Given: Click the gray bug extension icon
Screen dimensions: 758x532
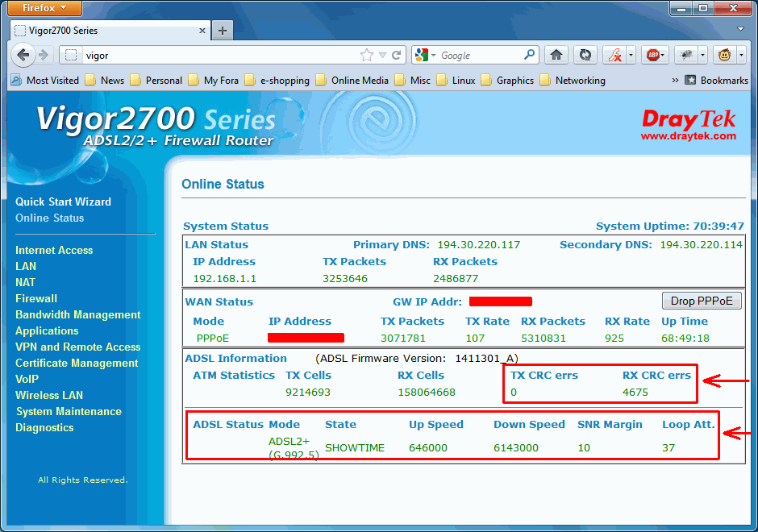Looking at the screenshot, I should 686,55.
